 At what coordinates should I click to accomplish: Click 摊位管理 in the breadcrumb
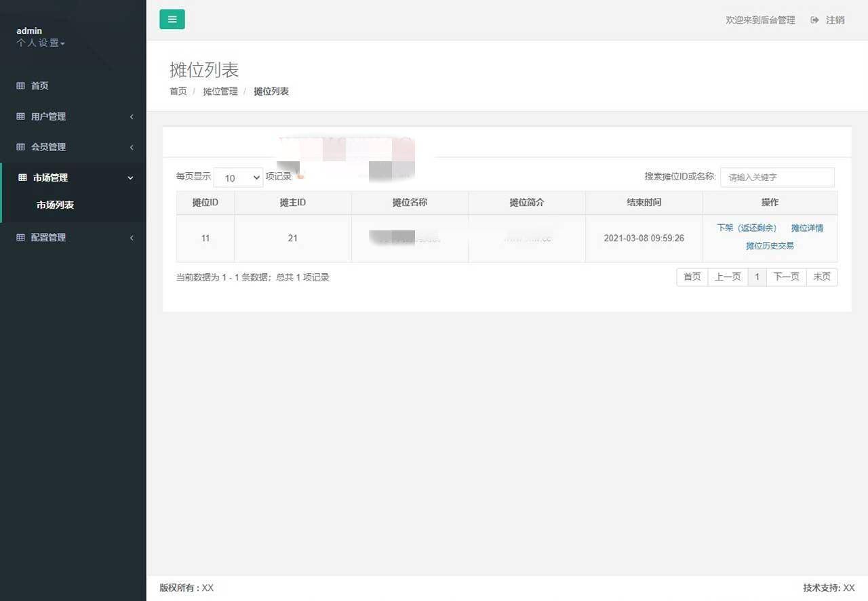[220, 91]
